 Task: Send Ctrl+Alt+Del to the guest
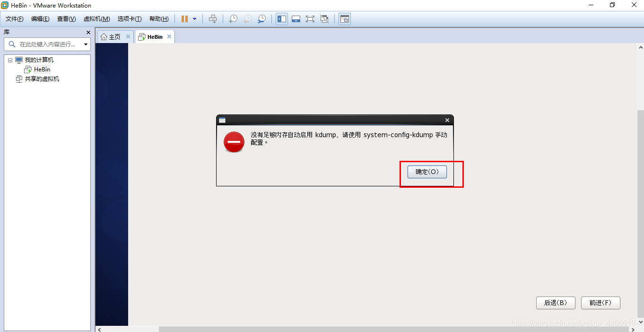coord(213,19)
